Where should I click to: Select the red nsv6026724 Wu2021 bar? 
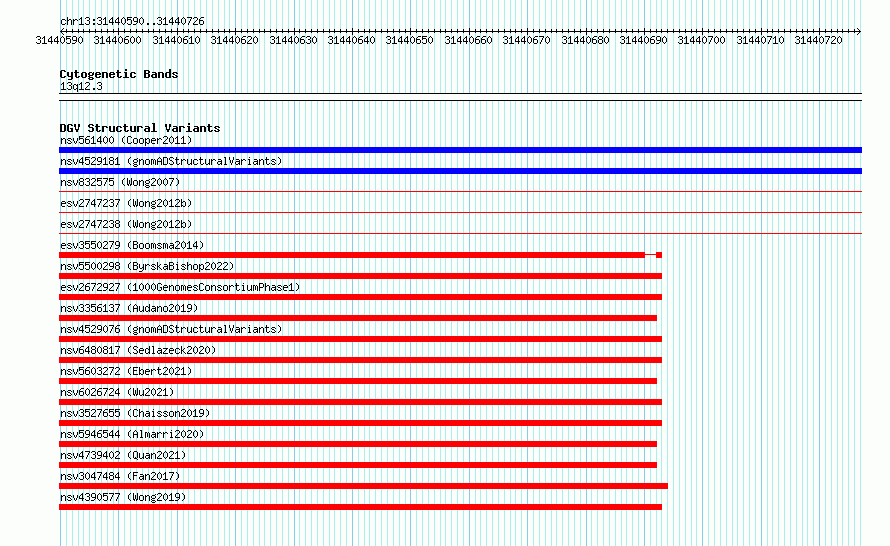pos(360,402)
